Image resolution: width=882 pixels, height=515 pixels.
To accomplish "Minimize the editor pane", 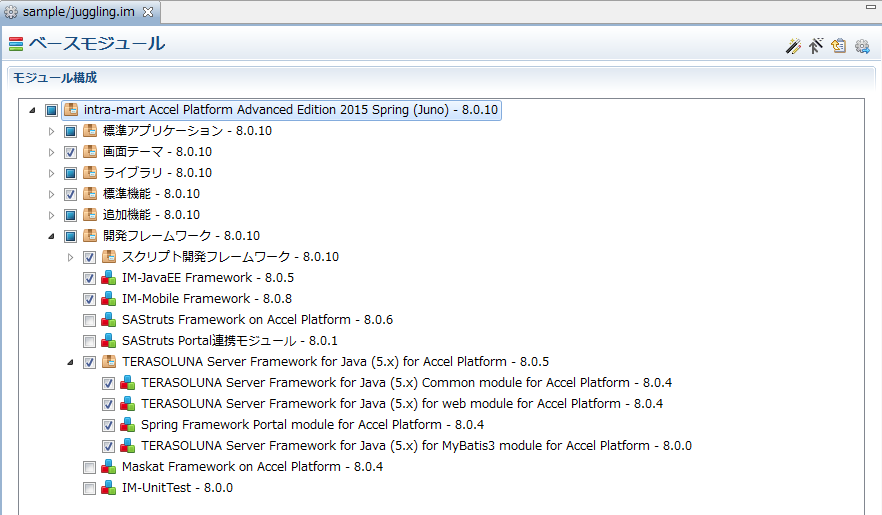I will [x=870, y=7].
